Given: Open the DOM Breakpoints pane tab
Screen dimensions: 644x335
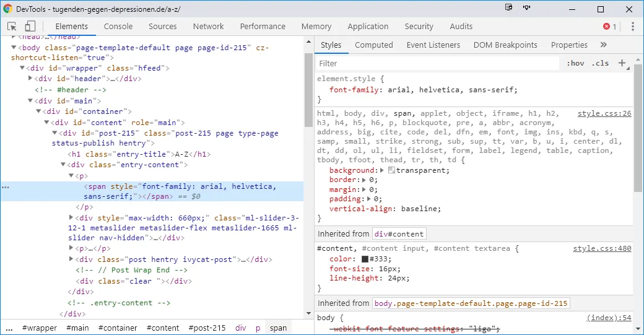Looking at the screenshot, I should tap(505, 45).
